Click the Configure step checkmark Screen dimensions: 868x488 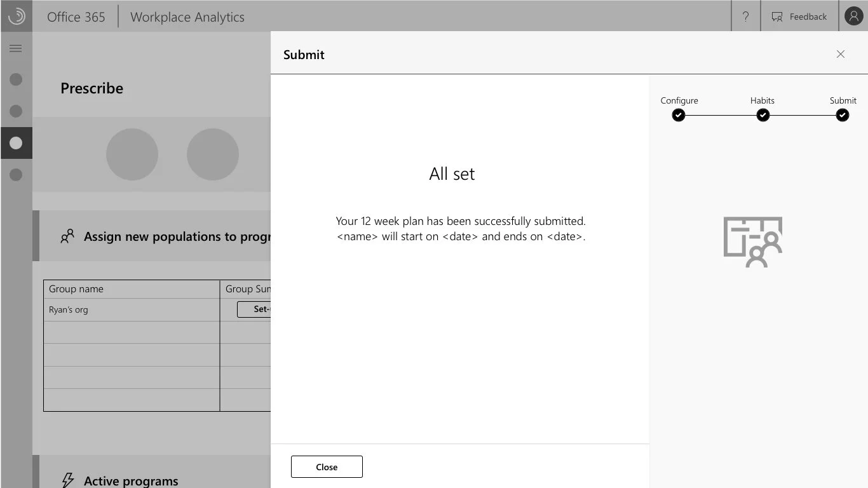click(x=678, y=115)
